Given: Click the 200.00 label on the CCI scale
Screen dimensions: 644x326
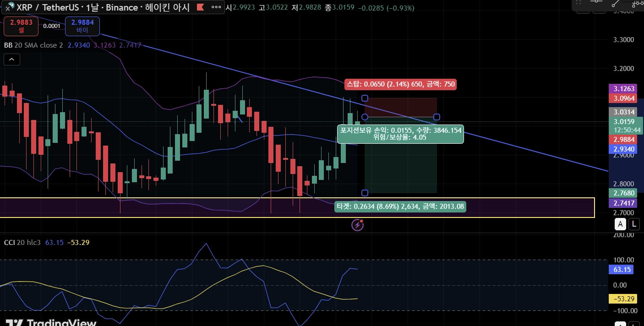Looking at the screenshot, I should pyautogui.click(x=623, y=235).
